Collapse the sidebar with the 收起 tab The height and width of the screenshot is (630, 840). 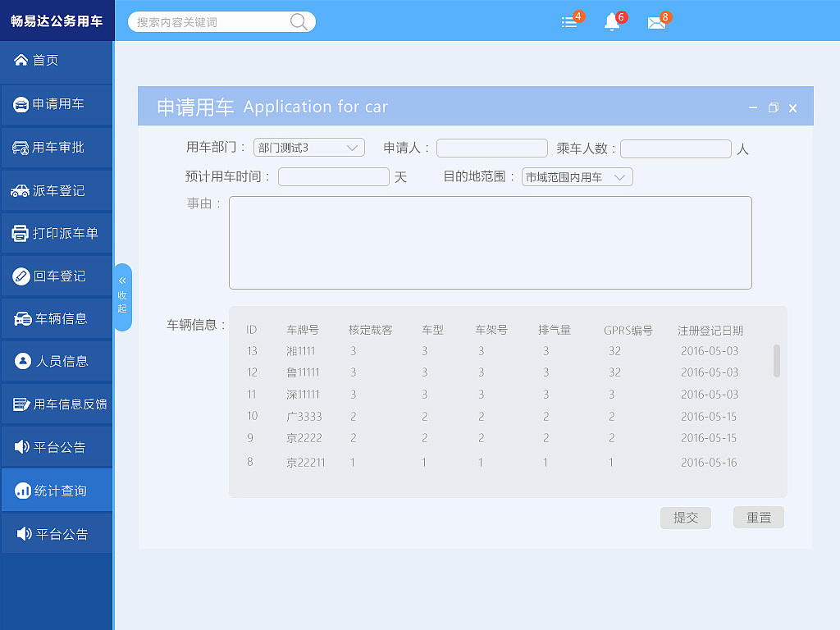coord(123,297)
